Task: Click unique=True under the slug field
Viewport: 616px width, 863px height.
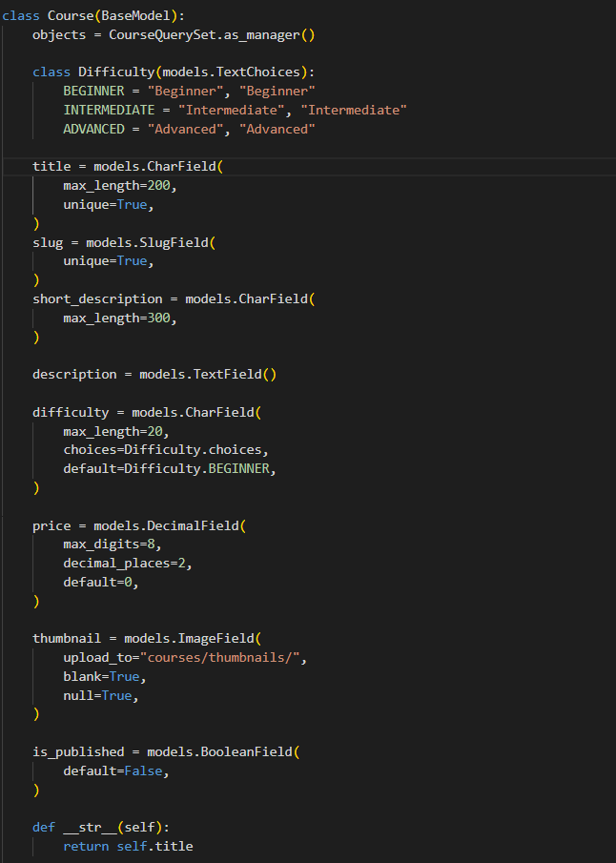Action: (105, 261)
